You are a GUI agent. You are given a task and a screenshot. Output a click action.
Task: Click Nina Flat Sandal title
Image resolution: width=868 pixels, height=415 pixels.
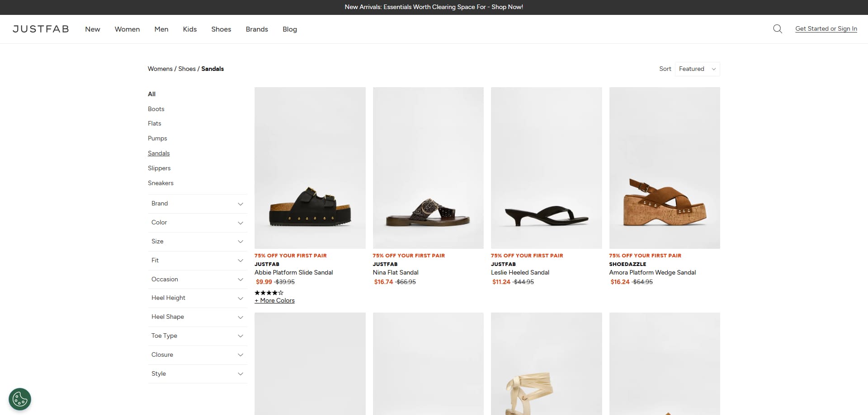[396, 272]
